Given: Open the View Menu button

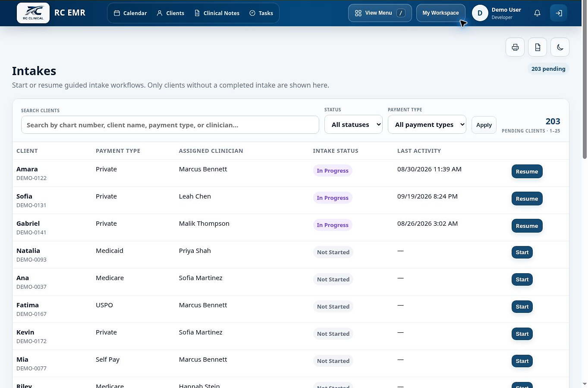Looking at the screenshot, I should pos(380,13).
